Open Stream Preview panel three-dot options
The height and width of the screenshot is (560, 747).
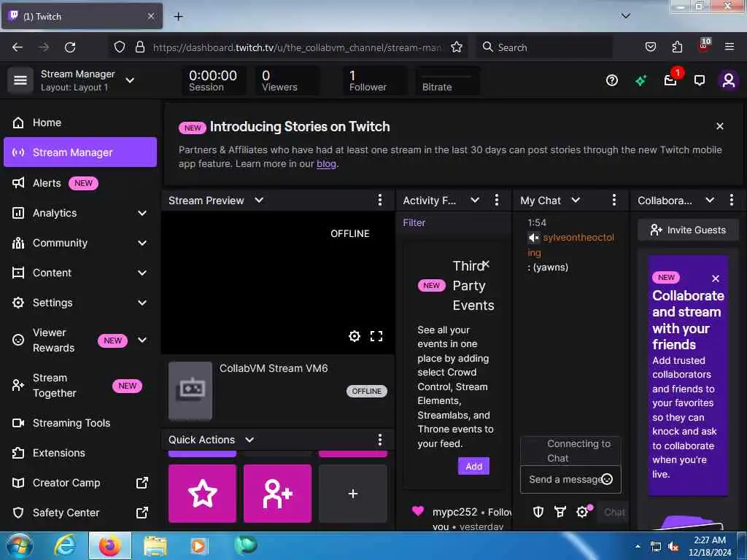pos(379,200)
